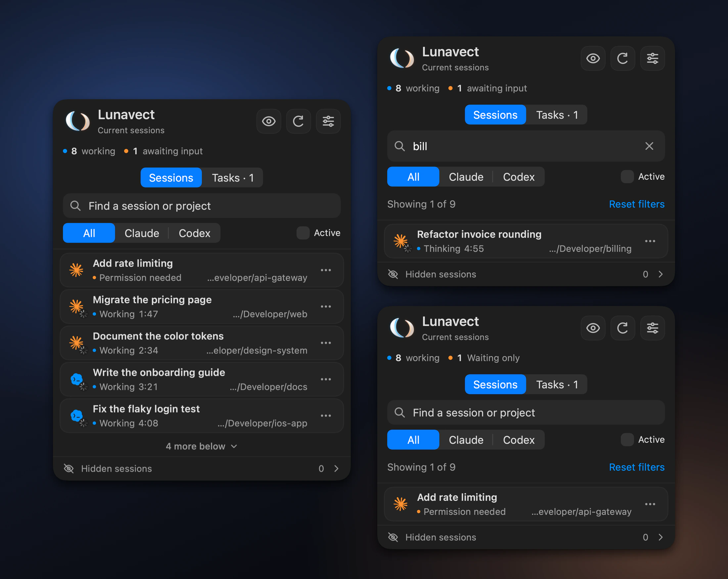Open the three-dot menu for 'Fix the flaky login test'

(326, 416)
